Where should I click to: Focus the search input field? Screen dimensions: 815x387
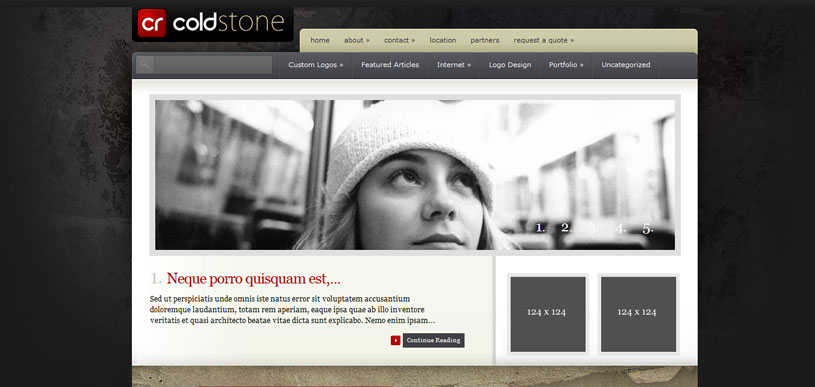213,65
